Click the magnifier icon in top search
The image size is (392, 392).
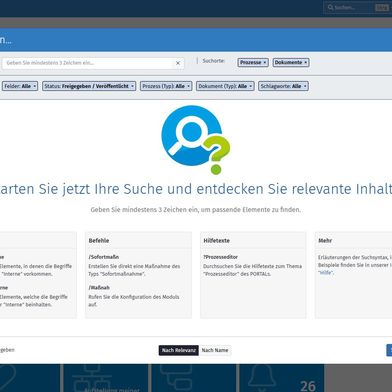pyautogui.click(x=330, y=7)
